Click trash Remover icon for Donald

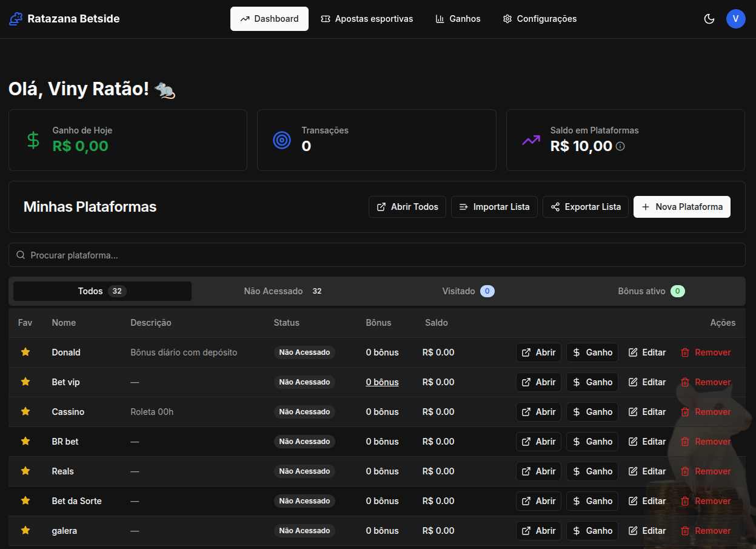[685, 352]
